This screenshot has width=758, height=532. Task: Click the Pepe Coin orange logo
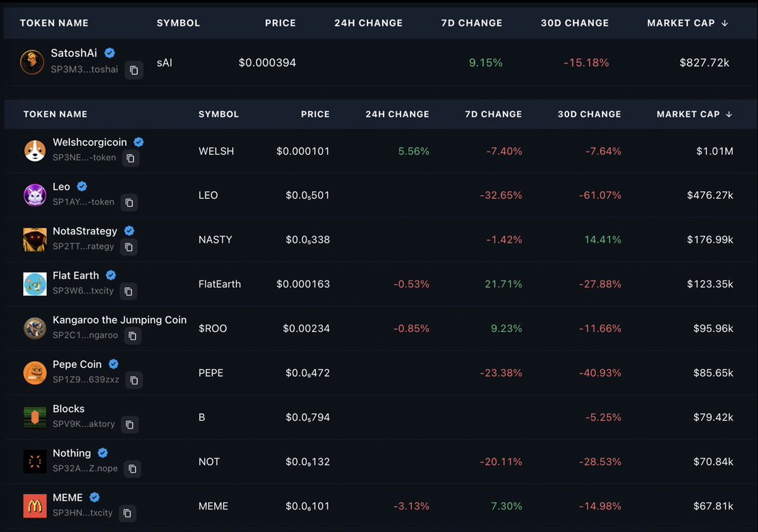[x=35, y=373]
